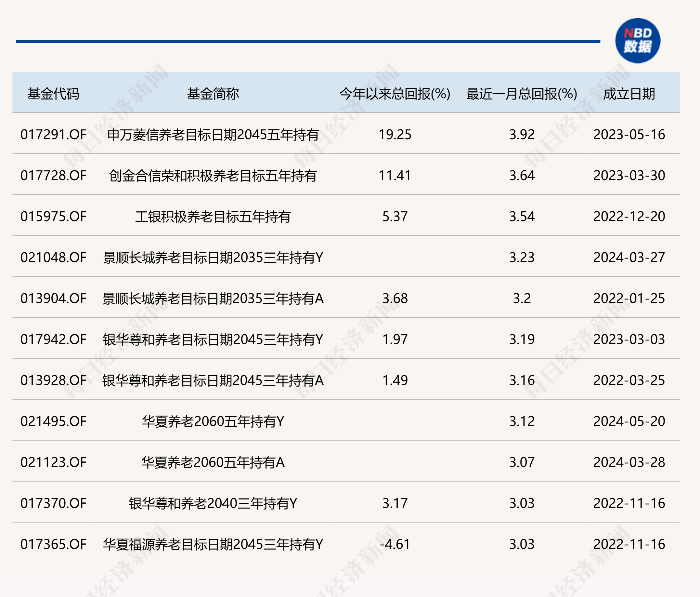This screenshot has height=597, width=700.
Task: Click year-to-date return value 5.37
Action: (395, 216)
